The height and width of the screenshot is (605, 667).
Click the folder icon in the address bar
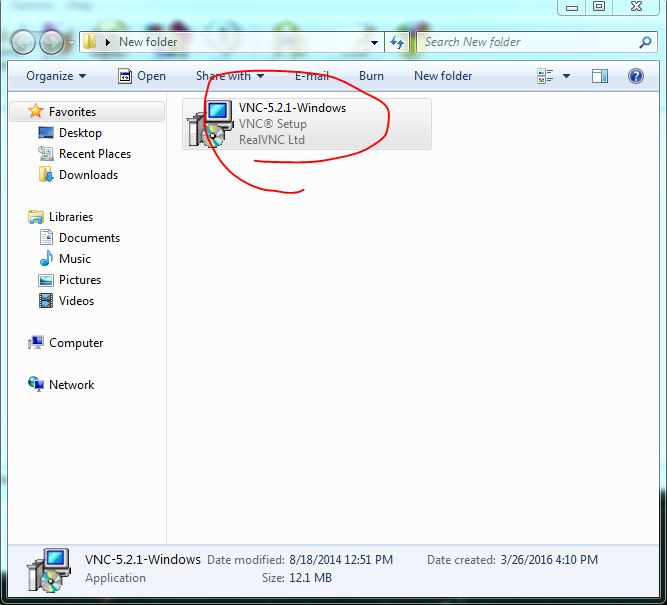89,42
